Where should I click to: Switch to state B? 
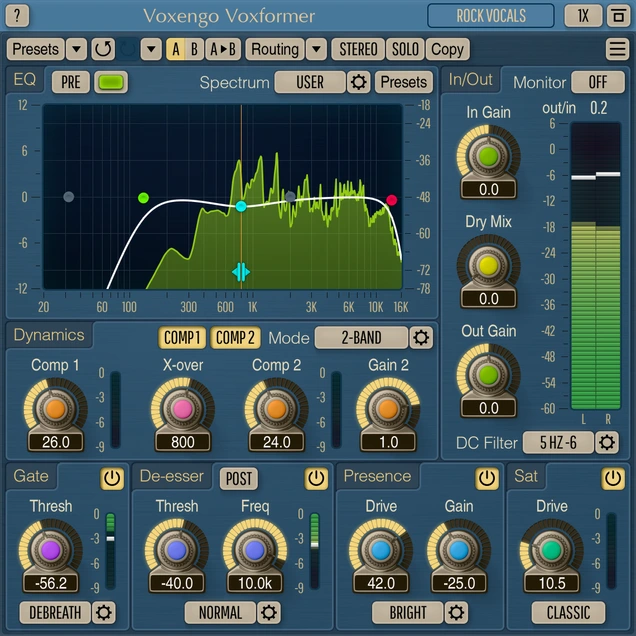[x=194, y=49]
